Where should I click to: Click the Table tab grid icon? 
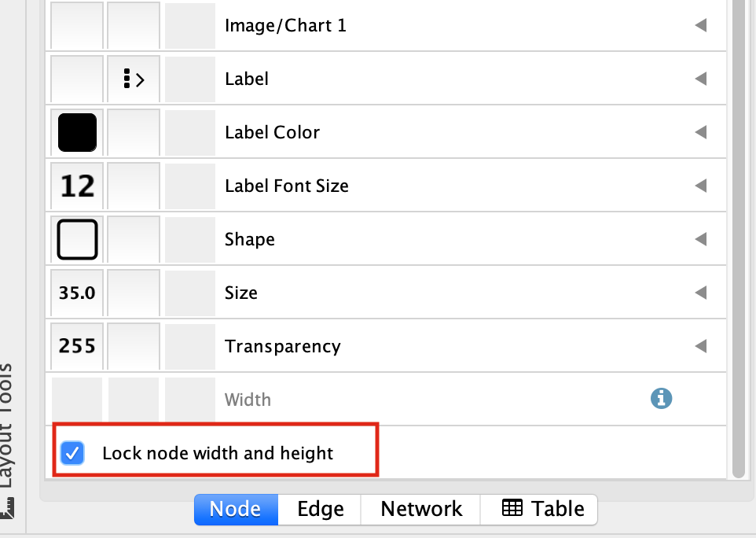512,508
